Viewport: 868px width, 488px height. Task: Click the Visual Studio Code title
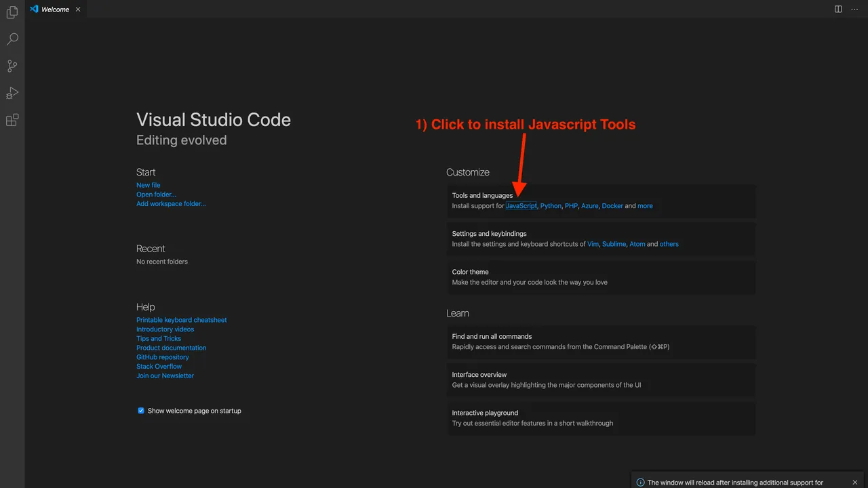tap(214, 120)
